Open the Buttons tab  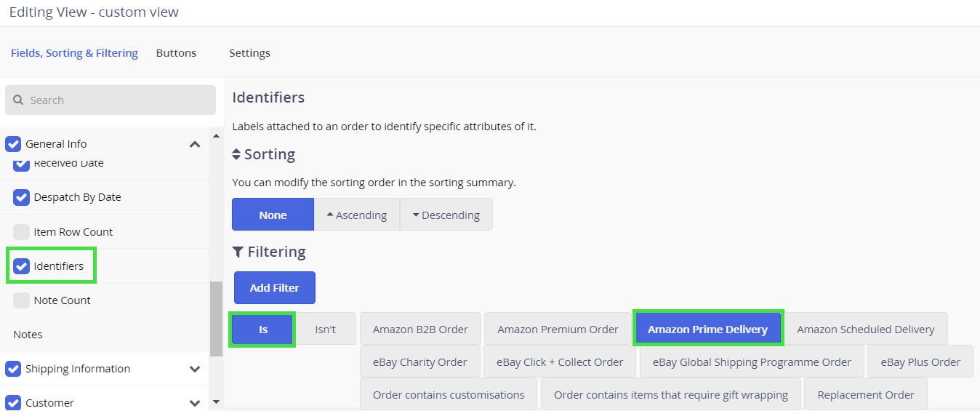176,53
